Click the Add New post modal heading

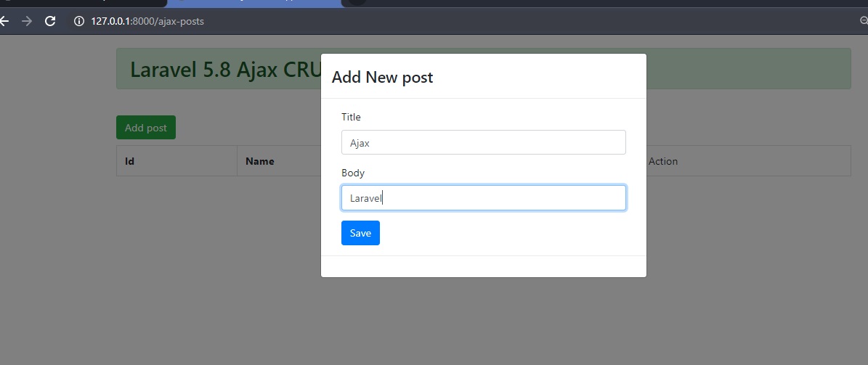point(382,77)
